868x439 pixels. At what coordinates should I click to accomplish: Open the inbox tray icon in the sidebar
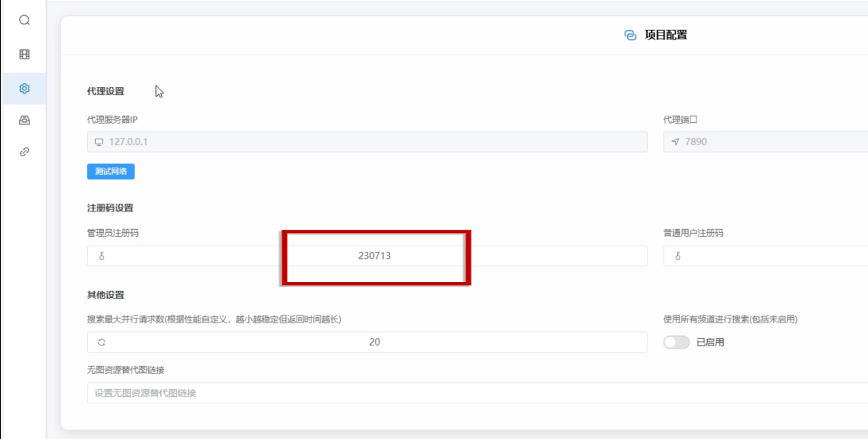click(24, 120)
